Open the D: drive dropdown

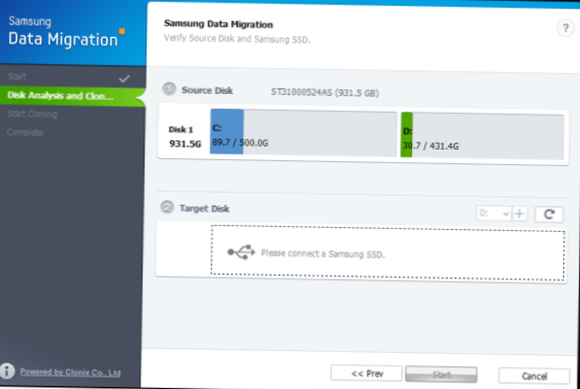click(494, 213)
